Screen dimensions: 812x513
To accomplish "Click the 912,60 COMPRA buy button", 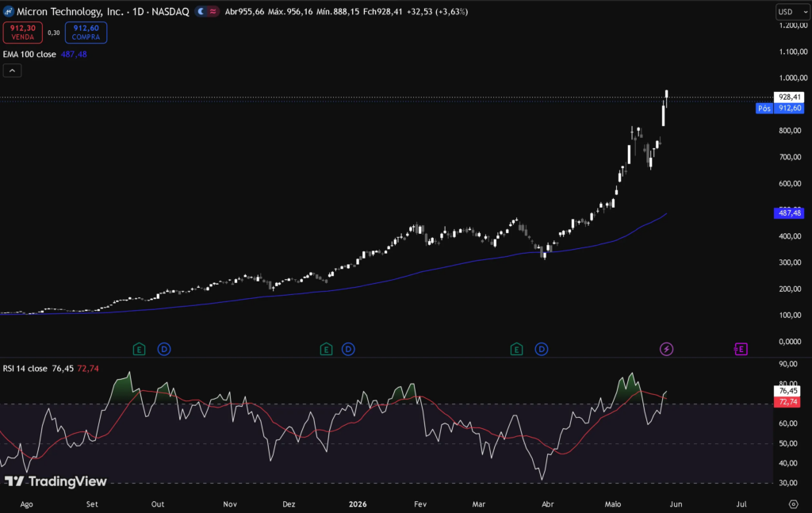I will 86,32.
